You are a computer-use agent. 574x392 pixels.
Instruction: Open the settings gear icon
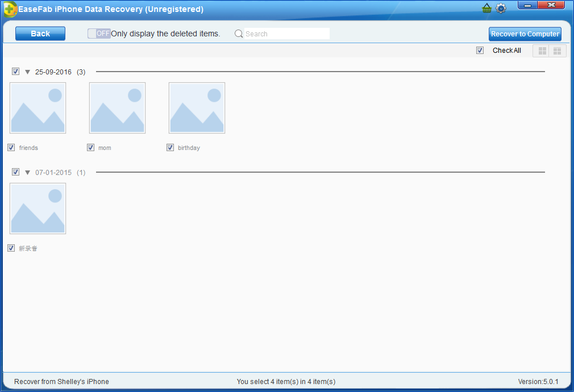coord(501,8)
